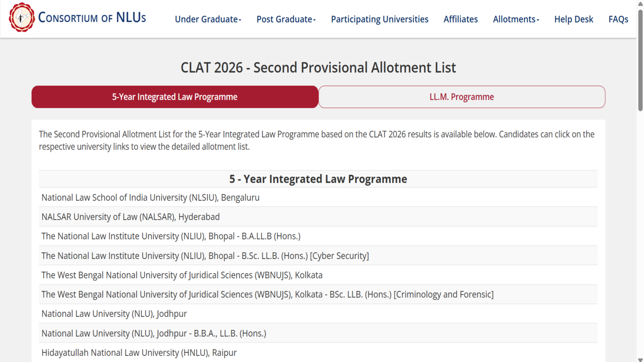
Task: Go to the Affiliates menu item
Action: (460, 19)
